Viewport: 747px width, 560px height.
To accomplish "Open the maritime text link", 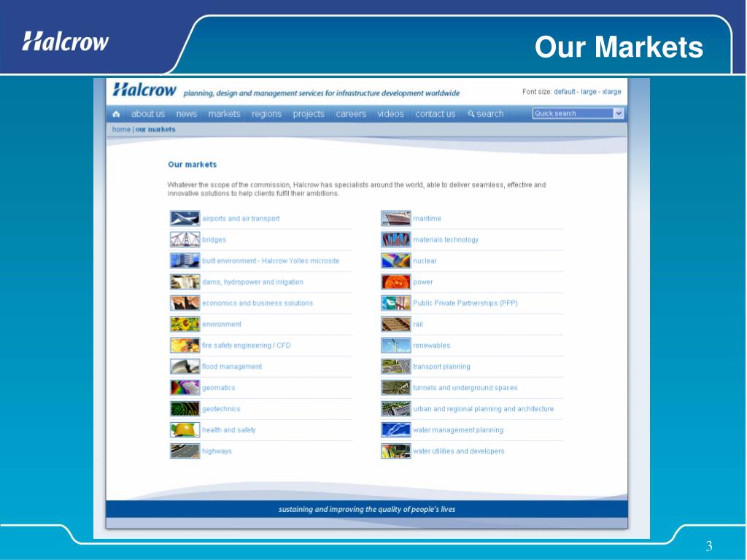I will point(427,219).
